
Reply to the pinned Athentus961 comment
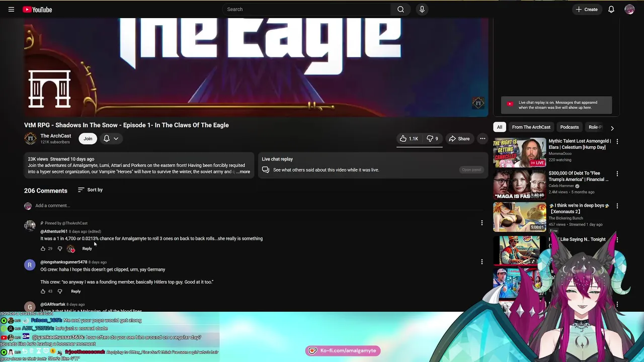coord(87,248)
